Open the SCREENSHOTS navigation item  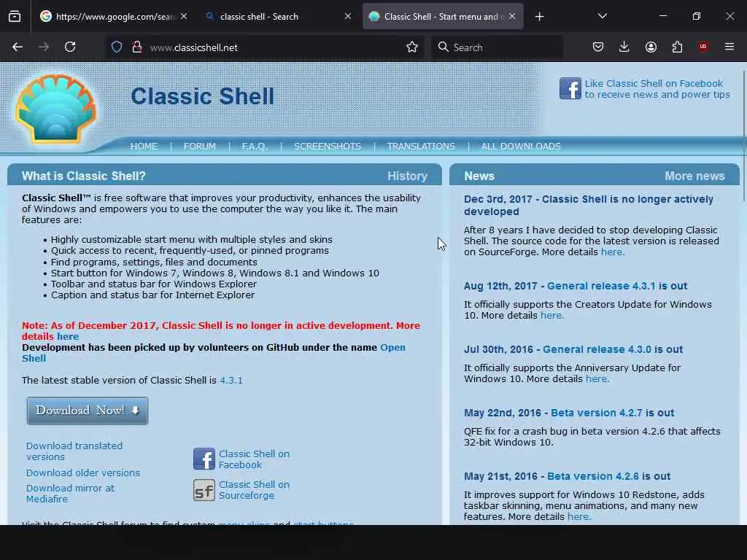pyautogui.click(x=328, y=147)
